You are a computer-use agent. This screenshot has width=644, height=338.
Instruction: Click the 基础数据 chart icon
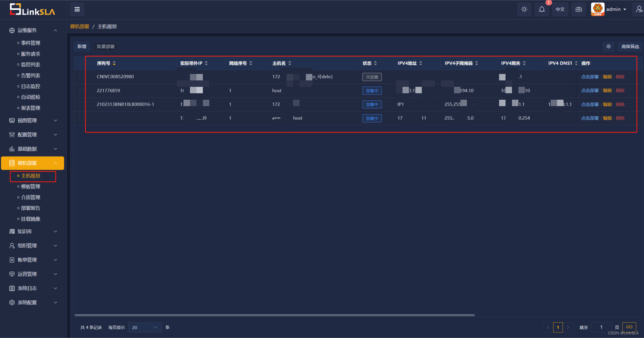pyautogui.click(x=12, y=149)
